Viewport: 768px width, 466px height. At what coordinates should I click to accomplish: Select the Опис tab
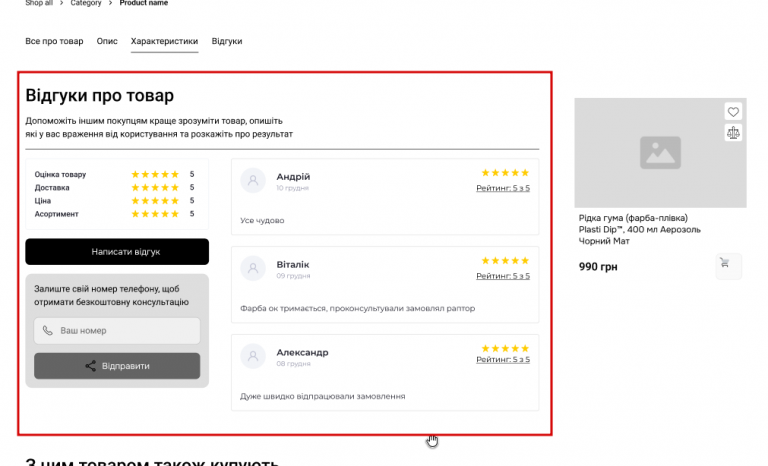(x=107, y=41)
